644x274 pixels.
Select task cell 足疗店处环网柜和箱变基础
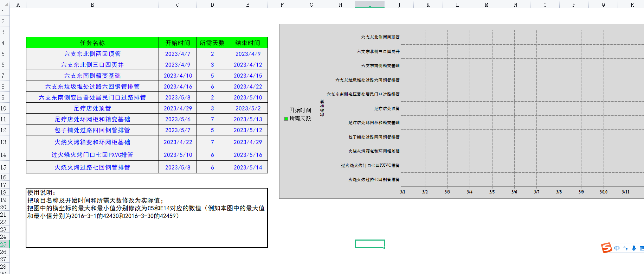(92, 119)
